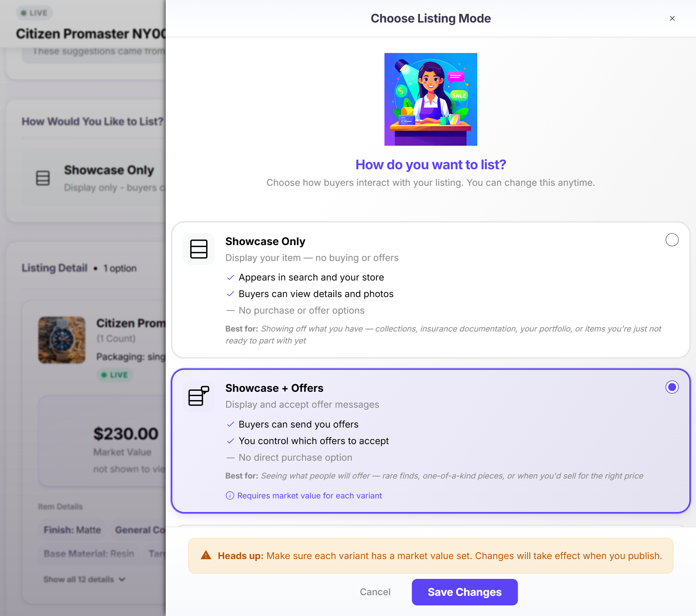The height and width of the screenshot is (616, 696).
Task: Click the Cancel button
Action: [x=375, y=592]
